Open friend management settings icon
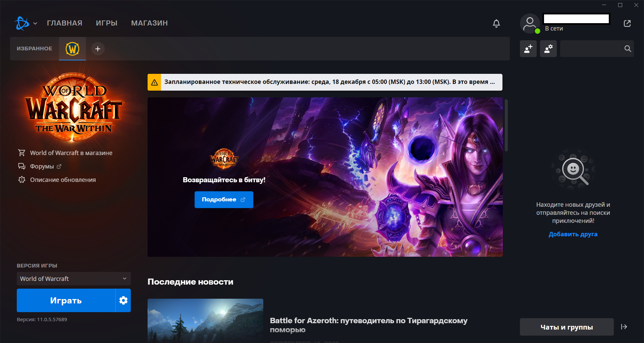Screen dimensions: 644x343 tap(548, 49)
